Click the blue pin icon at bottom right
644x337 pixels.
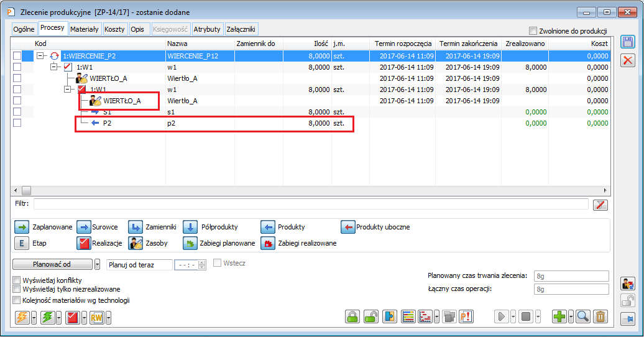628,319
